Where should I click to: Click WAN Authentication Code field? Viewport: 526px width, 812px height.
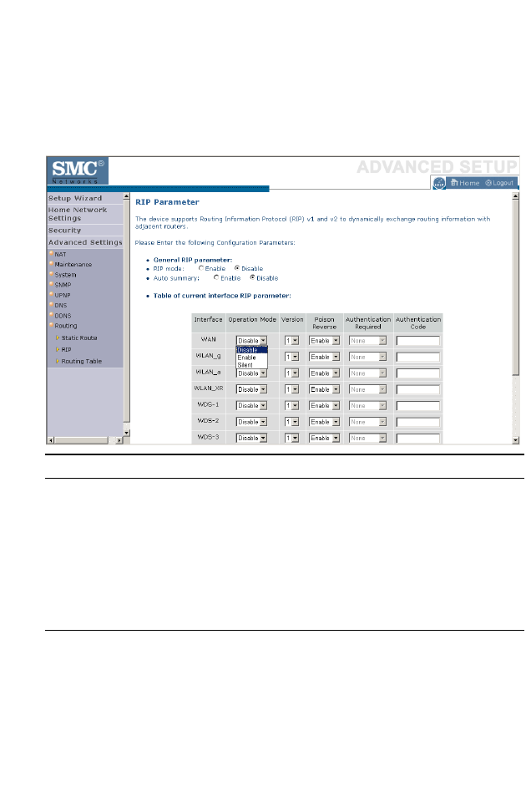418,341
